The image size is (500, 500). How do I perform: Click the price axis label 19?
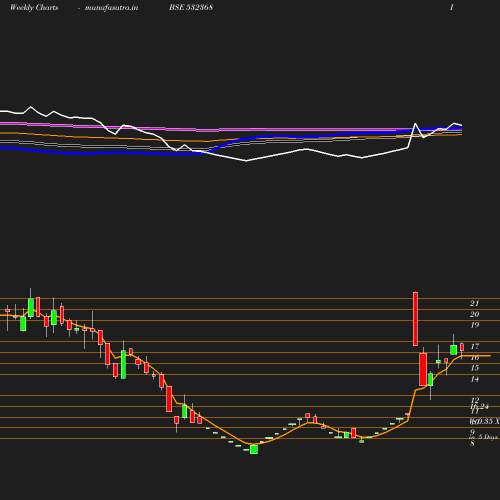coord(475,325)
